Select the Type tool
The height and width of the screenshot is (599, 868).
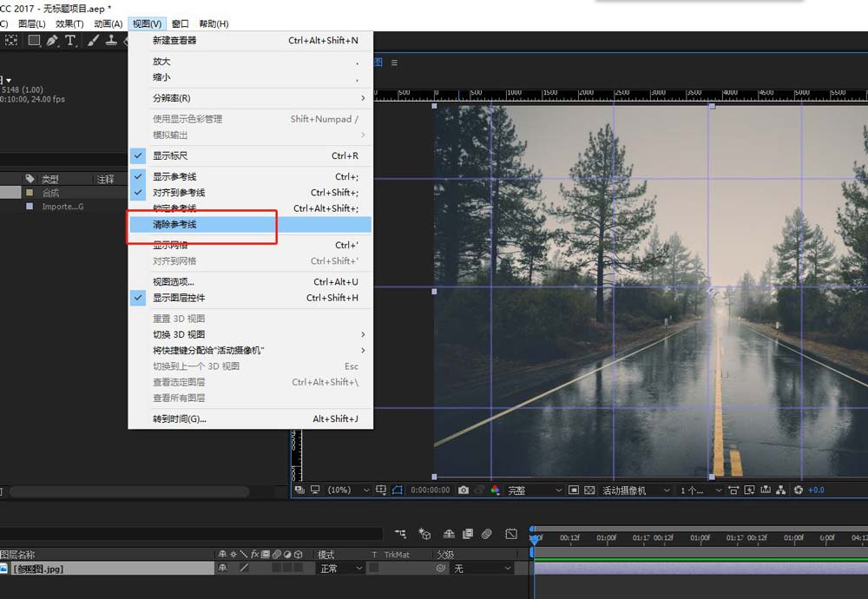[70, 40]
